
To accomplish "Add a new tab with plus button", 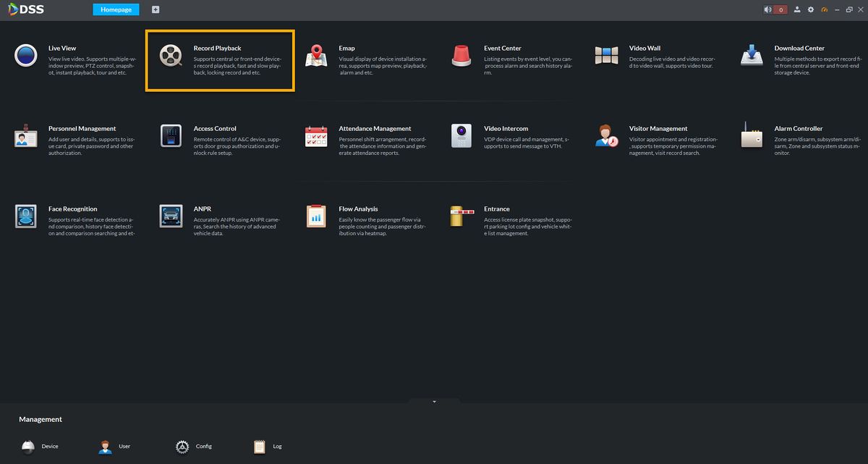I will pyautogui.click(x=156, y=9).
